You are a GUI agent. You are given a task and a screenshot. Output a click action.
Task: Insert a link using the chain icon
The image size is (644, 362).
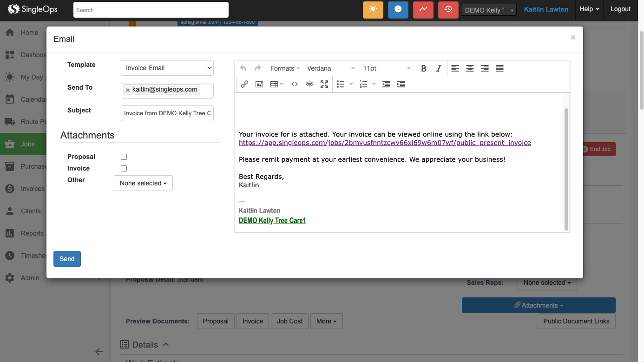244,84
